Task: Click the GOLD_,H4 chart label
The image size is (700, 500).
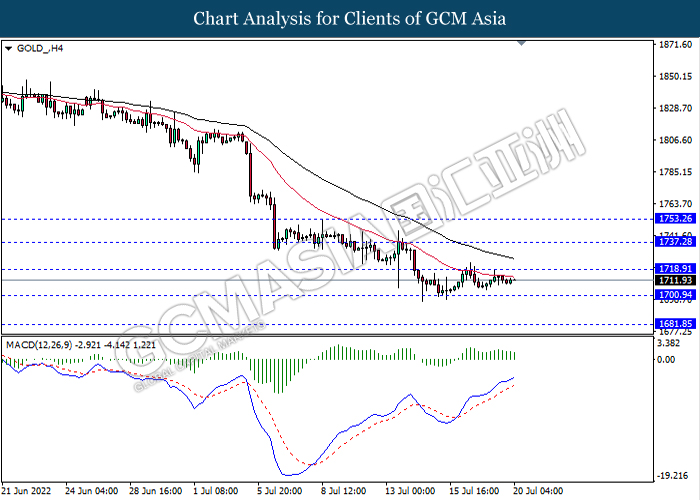Action: [40, 48]
